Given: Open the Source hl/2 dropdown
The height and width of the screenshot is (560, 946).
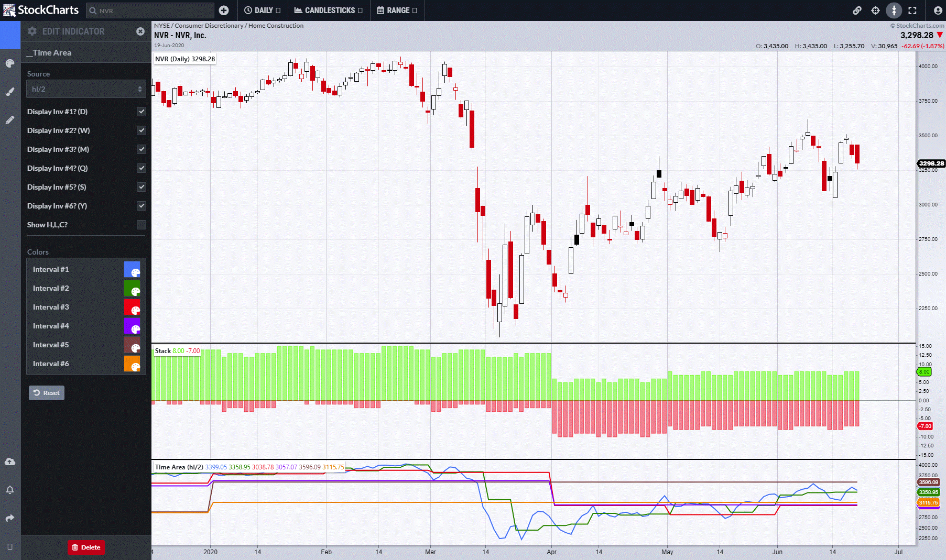Looking at the screenshot, I should pyautogui.click(x=86, y=89).
